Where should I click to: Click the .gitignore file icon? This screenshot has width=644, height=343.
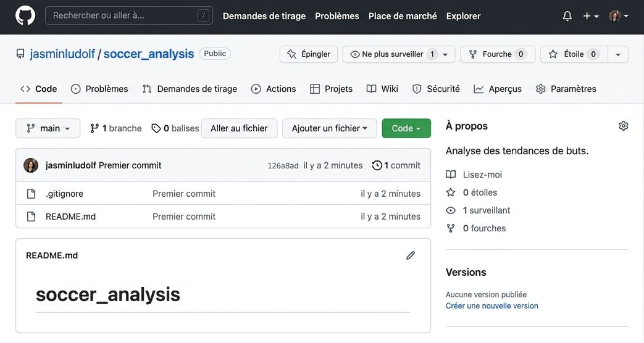[31, 194]
